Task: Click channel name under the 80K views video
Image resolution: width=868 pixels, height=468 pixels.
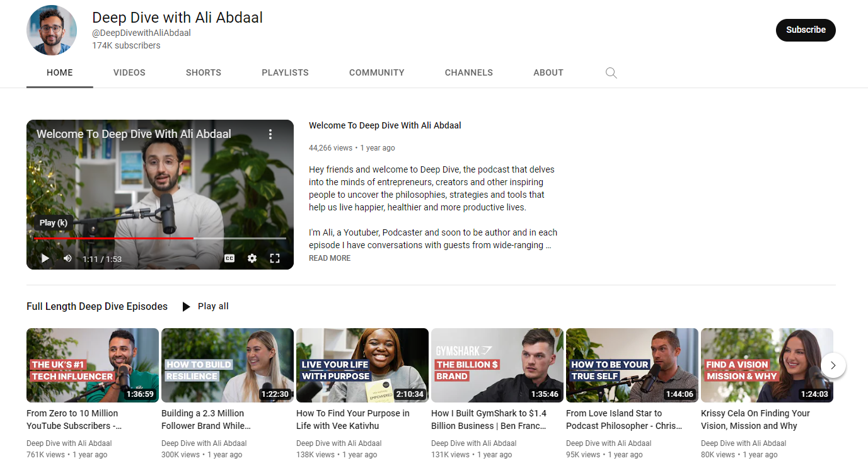Action: point(744,443)
